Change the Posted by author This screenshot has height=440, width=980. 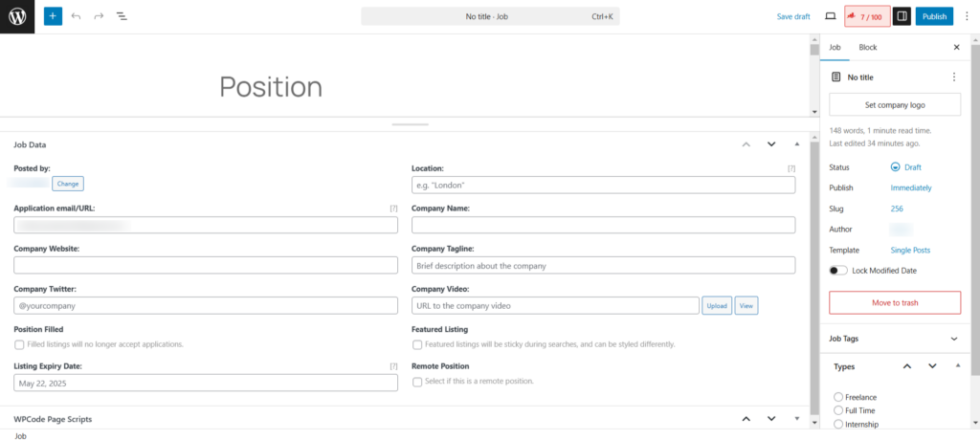click(x=68, y=184)
